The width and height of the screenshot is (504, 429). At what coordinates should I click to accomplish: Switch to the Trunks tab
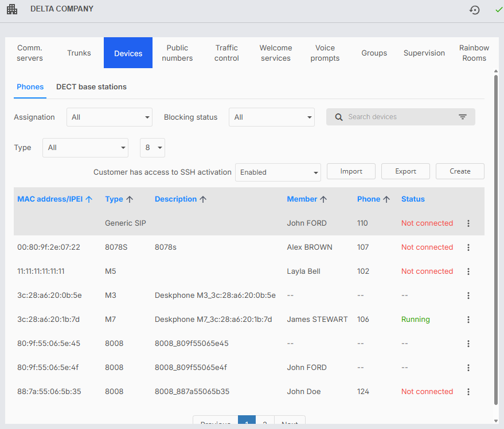click(79, 53)
